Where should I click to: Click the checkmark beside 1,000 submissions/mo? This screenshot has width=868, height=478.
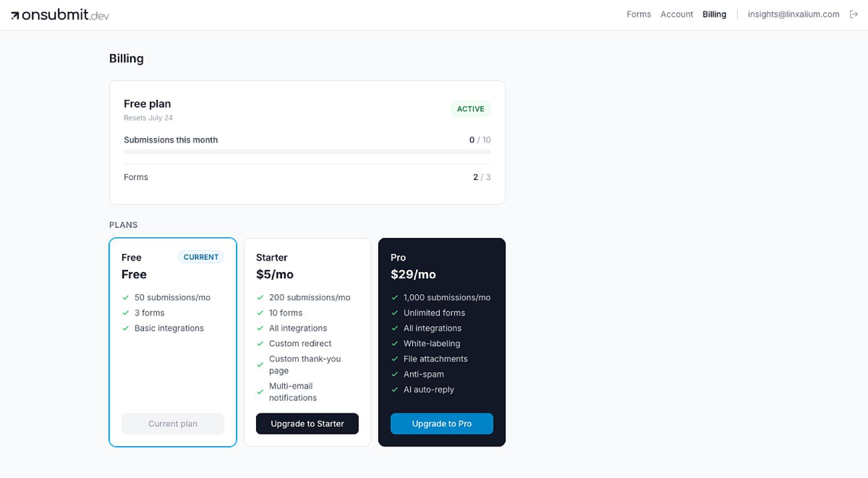[x=395, y=297]
